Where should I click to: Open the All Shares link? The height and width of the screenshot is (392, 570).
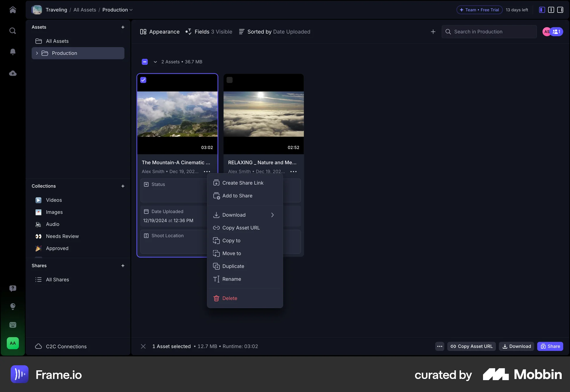(x=57, y=279)
